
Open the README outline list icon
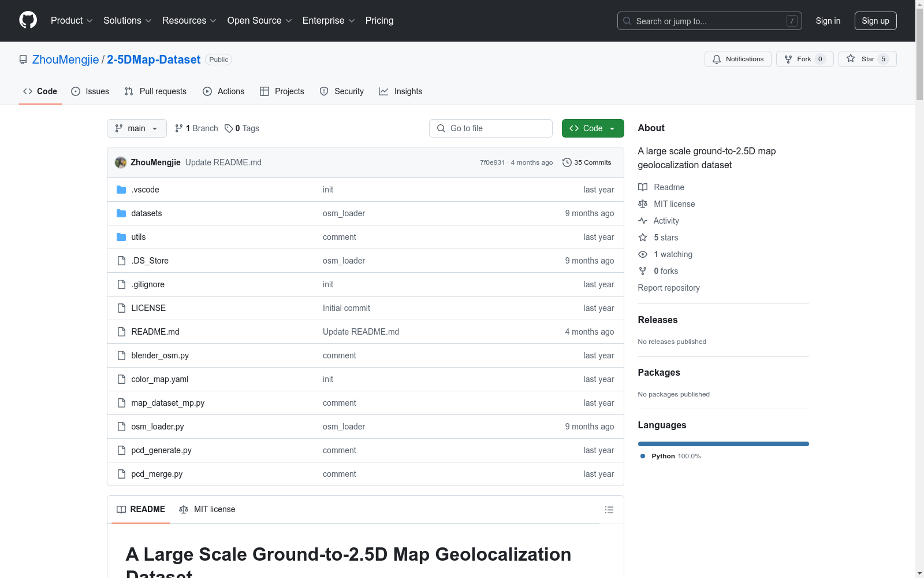(x=609, y=510)
